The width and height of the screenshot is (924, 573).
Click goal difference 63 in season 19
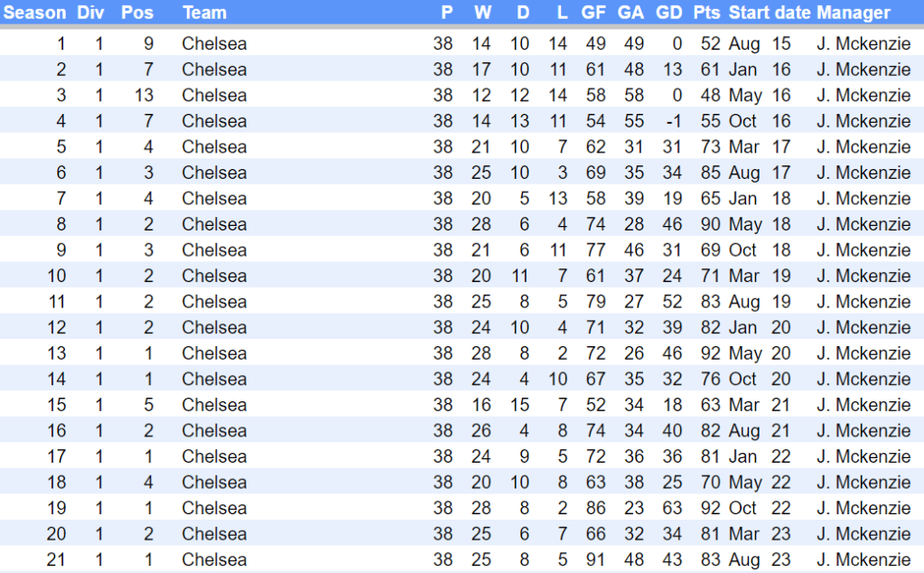[x=670, y=508]
